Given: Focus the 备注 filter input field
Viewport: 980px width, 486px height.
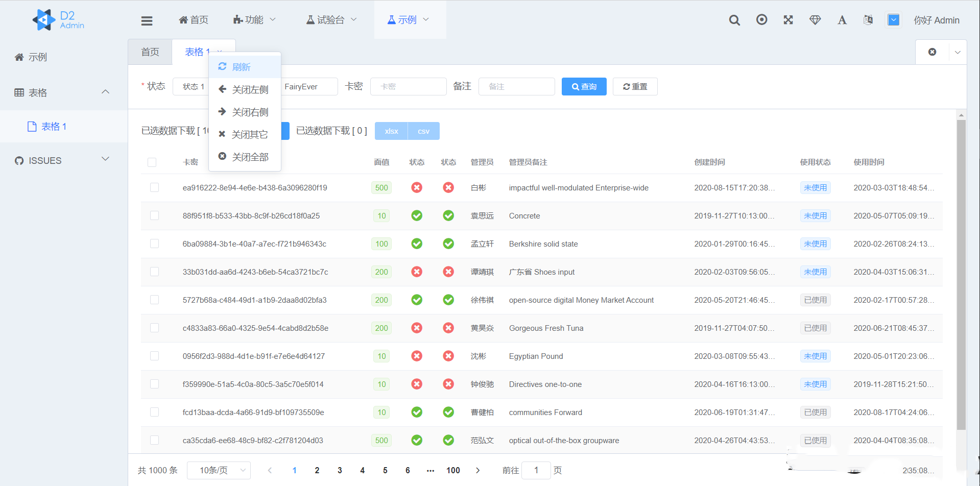Looking at the screenshot, I should point(517,86).
